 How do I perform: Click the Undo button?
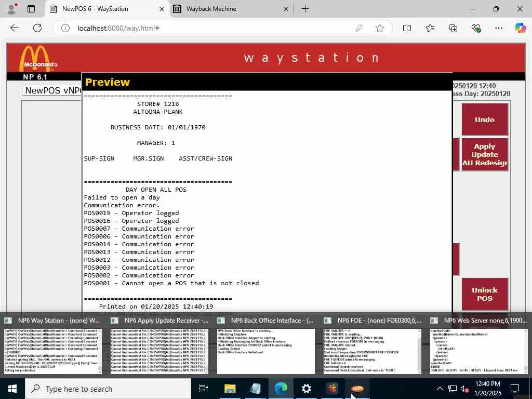pyautogui.click(x=485, y=119)
